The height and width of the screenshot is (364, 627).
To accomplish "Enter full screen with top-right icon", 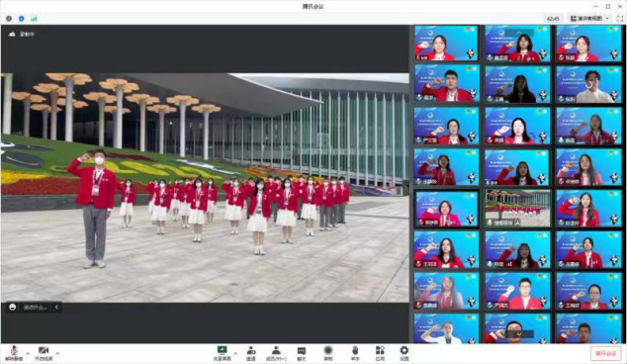I will tap(620, 19).
